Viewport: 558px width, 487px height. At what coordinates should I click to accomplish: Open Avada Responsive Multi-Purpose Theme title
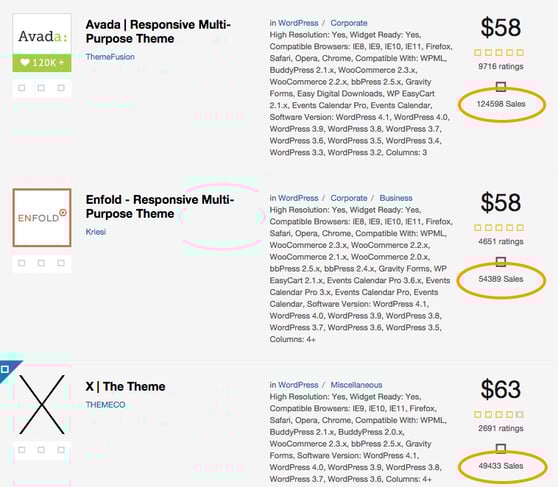[158, 31]
